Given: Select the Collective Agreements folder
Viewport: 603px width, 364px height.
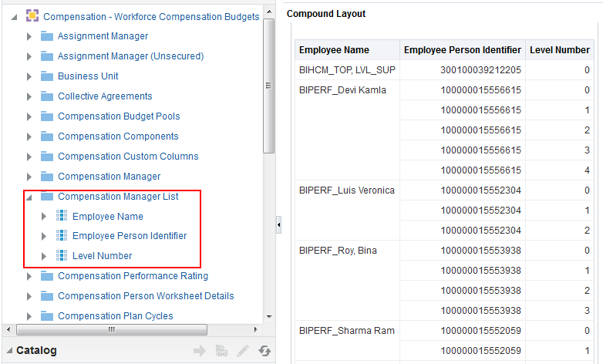Looking at the screenshot, I should click(x=105, y=96).
